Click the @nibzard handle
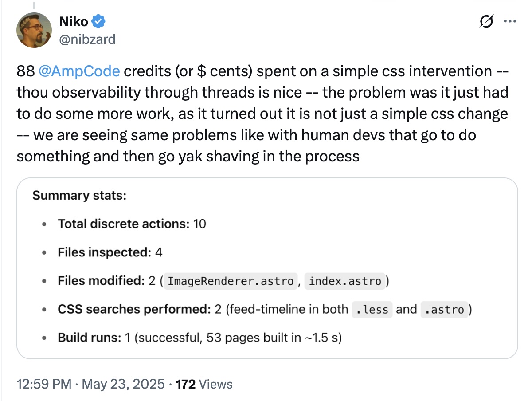Screen dimensions: 532x401 89,39
